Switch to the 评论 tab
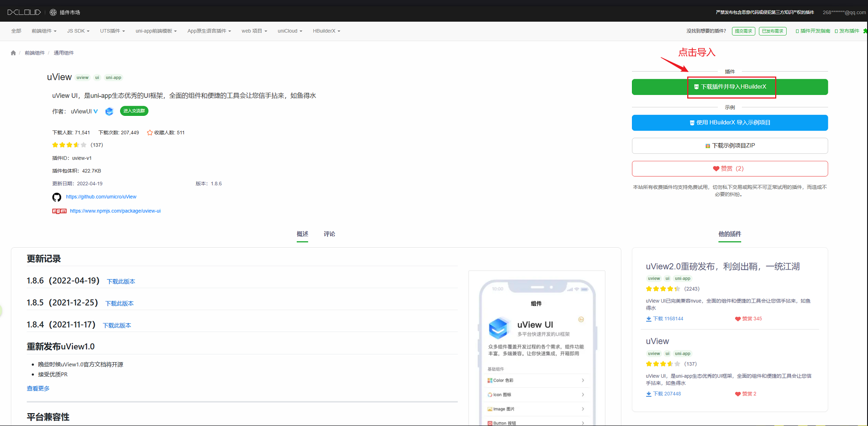 [329, 234]
